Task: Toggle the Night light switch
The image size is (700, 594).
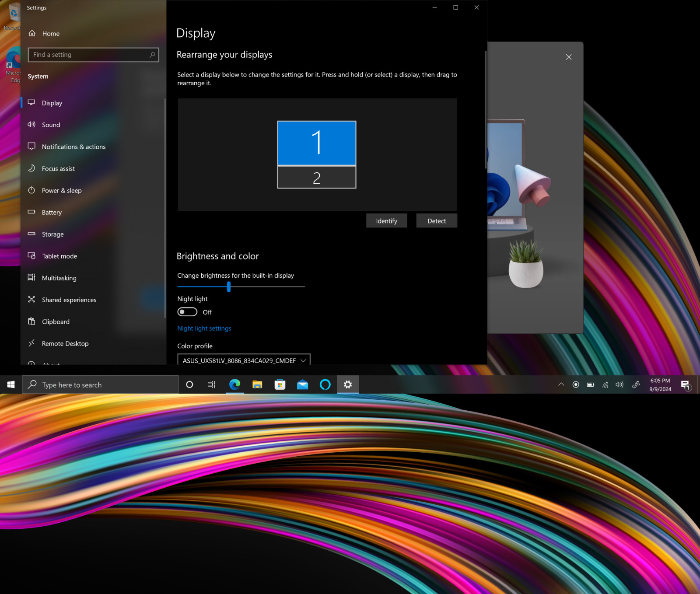Action: (x=187, y=312)
